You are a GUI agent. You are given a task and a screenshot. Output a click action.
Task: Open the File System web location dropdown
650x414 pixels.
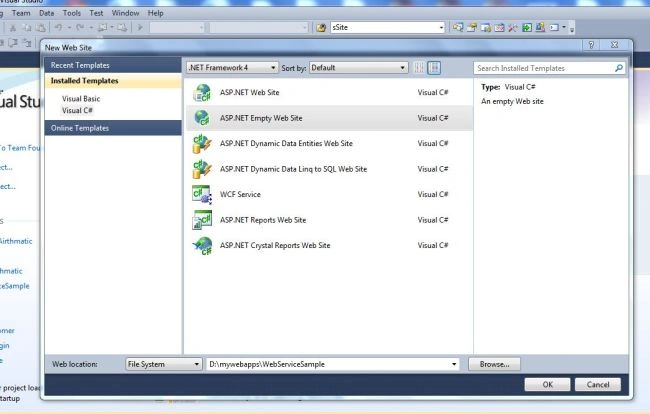[163, 364]
